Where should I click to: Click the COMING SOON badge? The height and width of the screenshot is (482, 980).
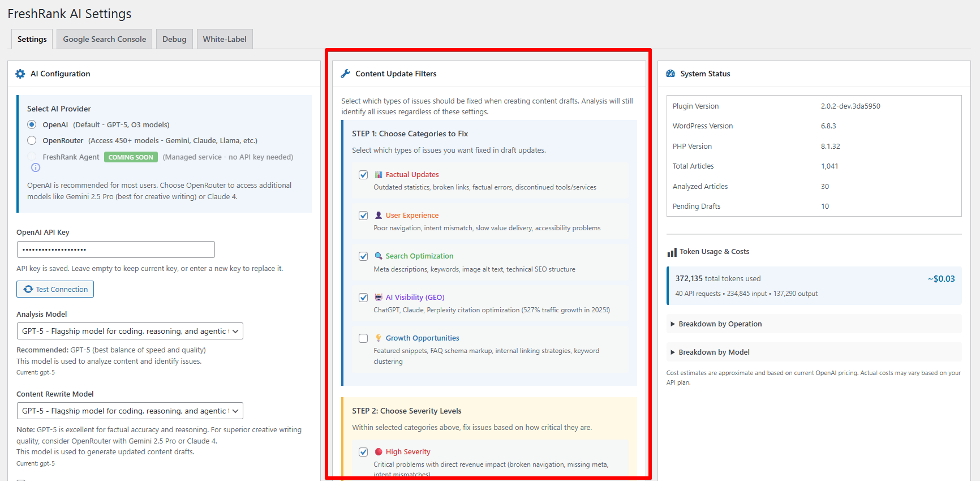point(131,157)
